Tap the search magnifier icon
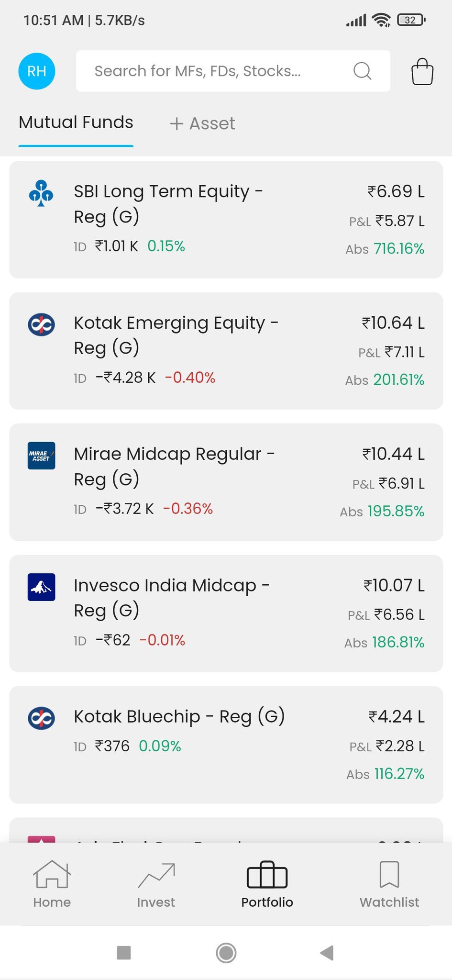The width and height of the screenshot is (452, 980). point(362,71)
